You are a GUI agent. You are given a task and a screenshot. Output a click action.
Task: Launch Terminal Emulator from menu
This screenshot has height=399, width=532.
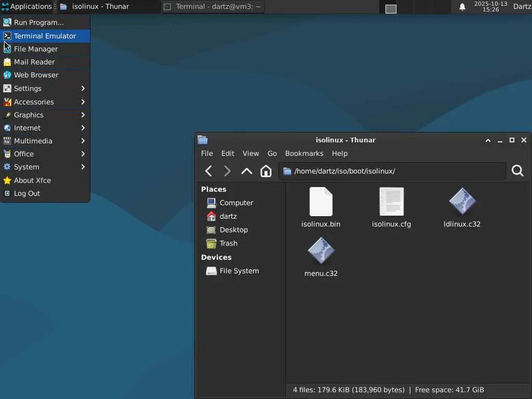click(45, 36)
